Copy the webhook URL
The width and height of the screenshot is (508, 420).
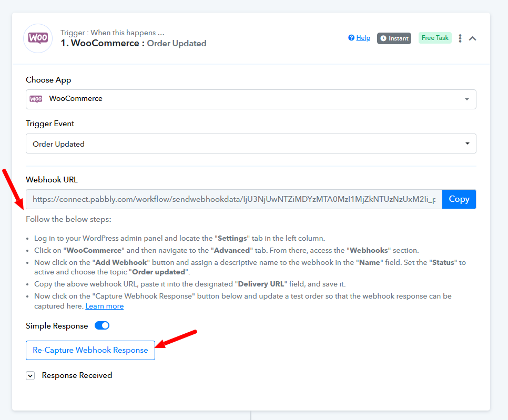coord(459,199)
